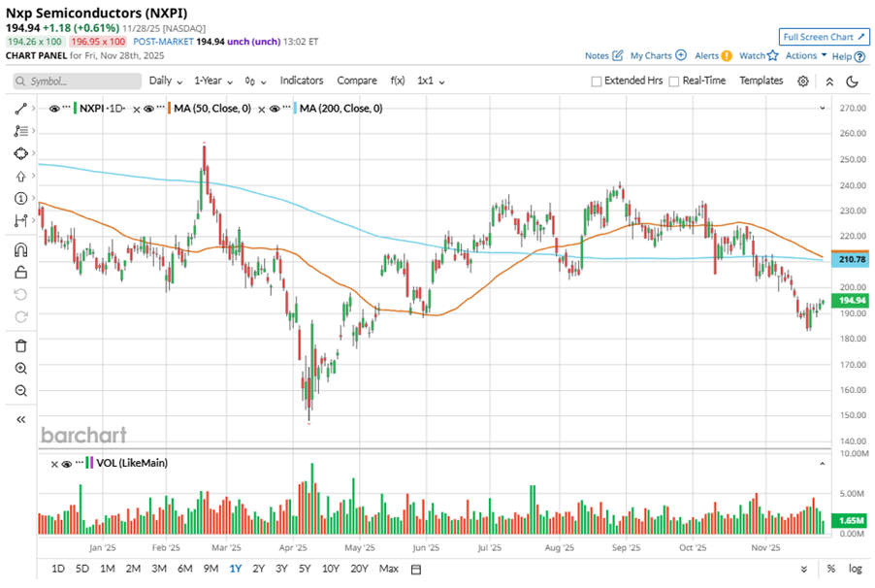This screenshot has height=588, width=875.
Task: Click the 194.94 last price label
Action: (851, 301)
